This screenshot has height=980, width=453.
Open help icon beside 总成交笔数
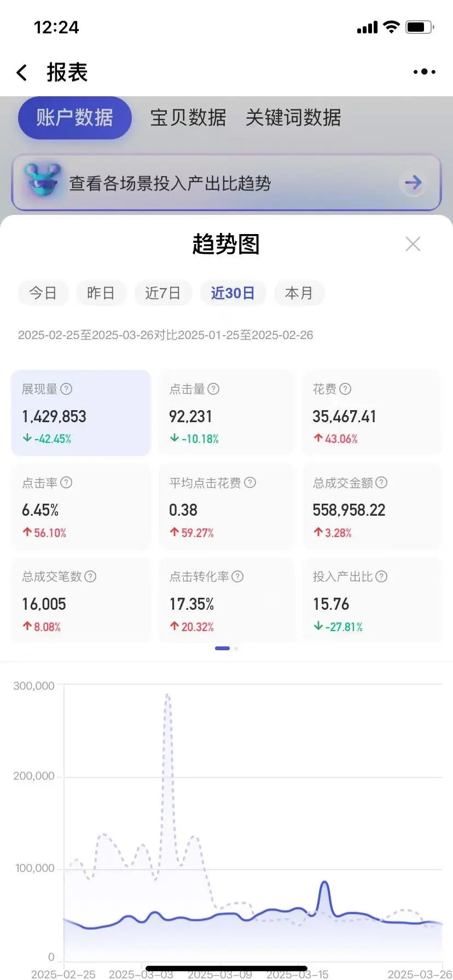coord(90,576)
